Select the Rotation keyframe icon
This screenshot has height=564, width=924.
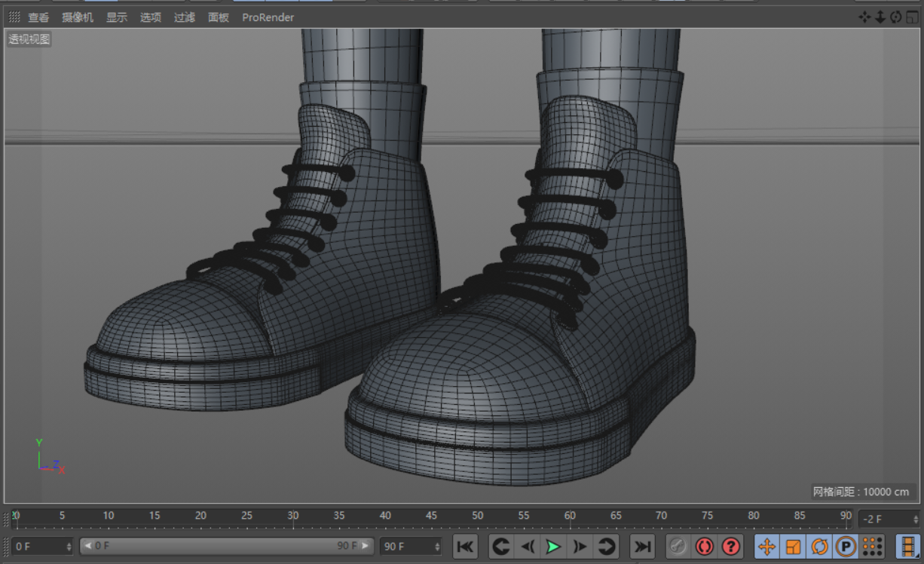click(x=819, y=546)
